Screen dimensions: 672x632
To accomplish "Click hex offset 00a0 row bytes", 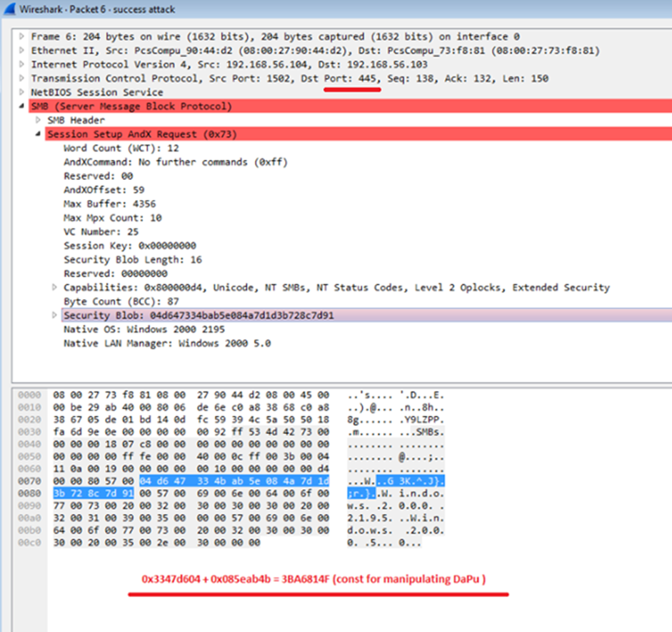I will (191, 518).
